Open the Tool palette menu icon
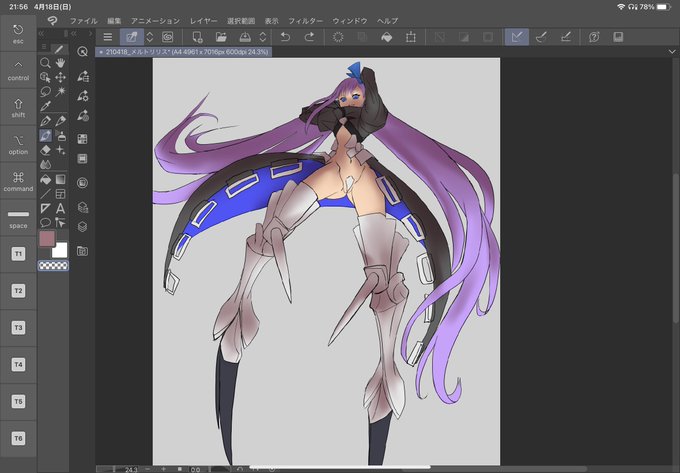680x473 pixels. pyautogui.click(x=44, y=47)
